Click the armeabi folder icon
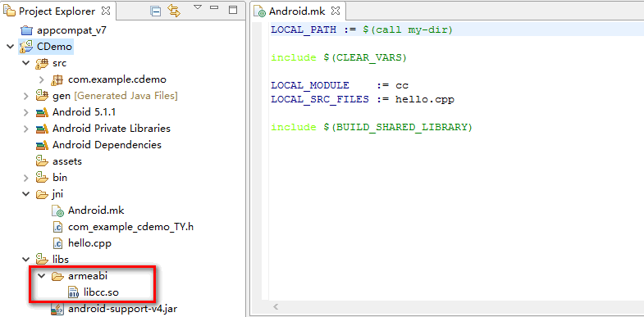Viewport: 644px width, 317px height. coord(57,276)
